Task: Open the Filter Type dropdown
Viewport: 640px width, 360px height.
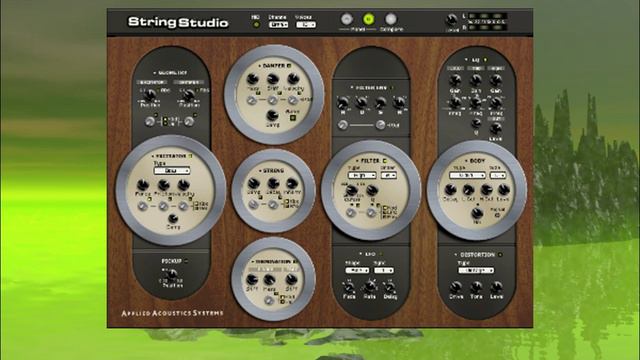Action: click(362, 176)
